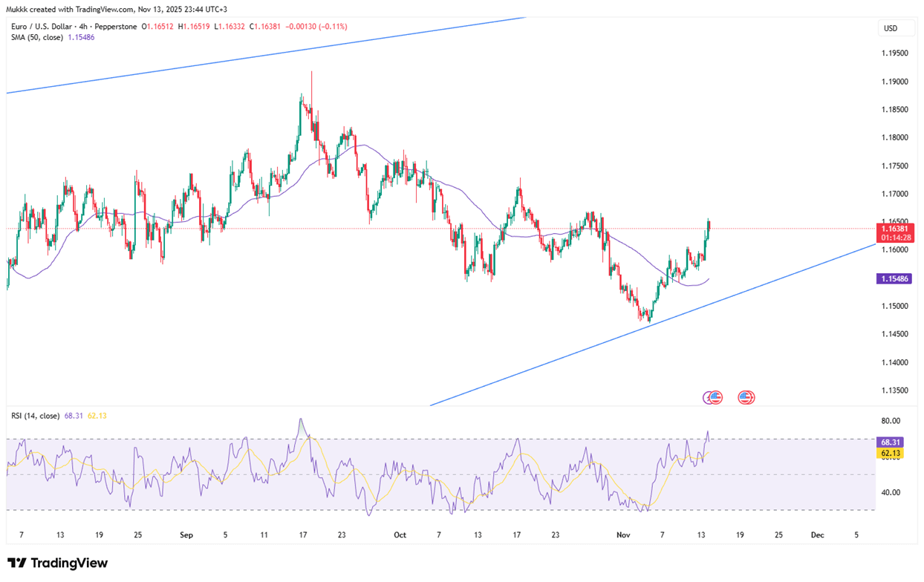
Task: Open the rightmost US flag economic event marker
Action: tap(746, 398)
